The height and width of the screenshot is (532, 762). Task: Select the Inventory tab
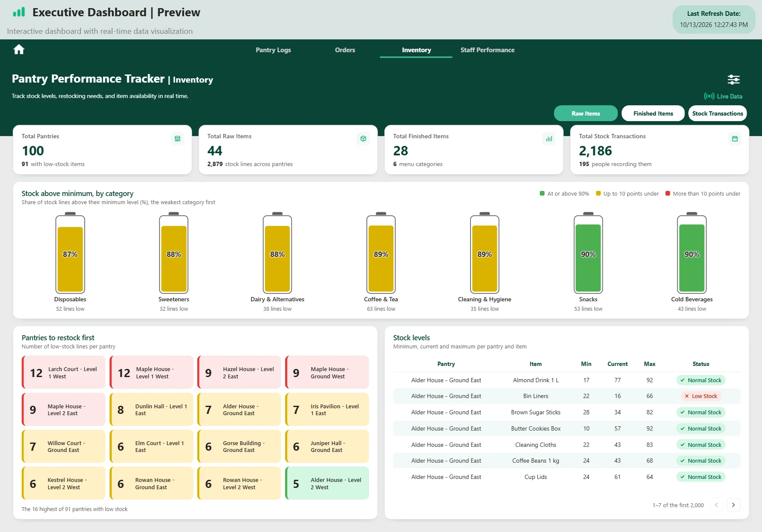coord(416,50)
